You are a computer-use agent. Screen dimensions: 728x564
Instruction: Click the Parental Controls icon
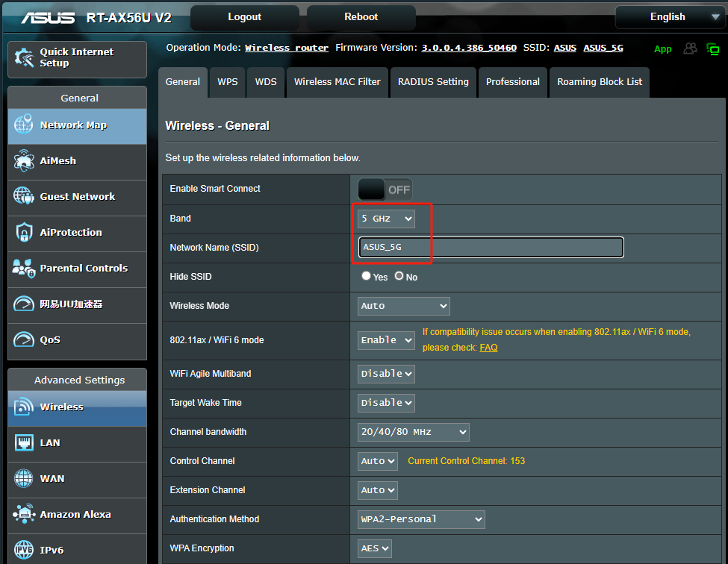pyautogui.click(x=24, y=269)
